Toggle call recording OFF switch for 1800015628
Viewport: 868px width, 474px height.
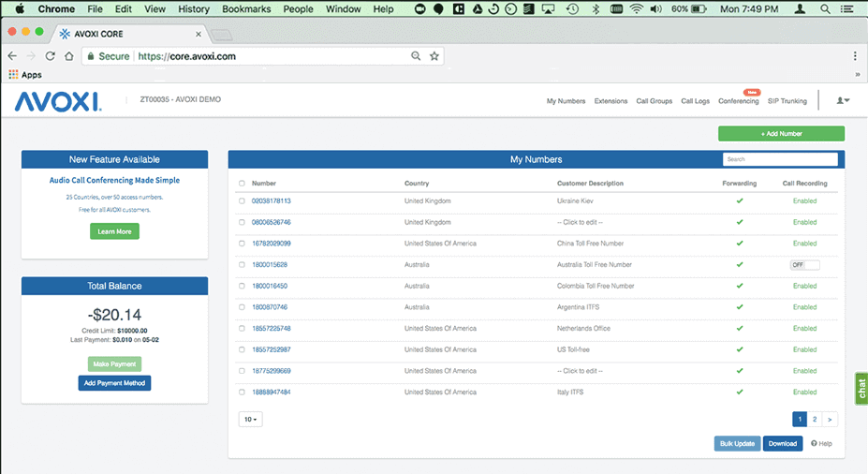(x=803, y=265)
